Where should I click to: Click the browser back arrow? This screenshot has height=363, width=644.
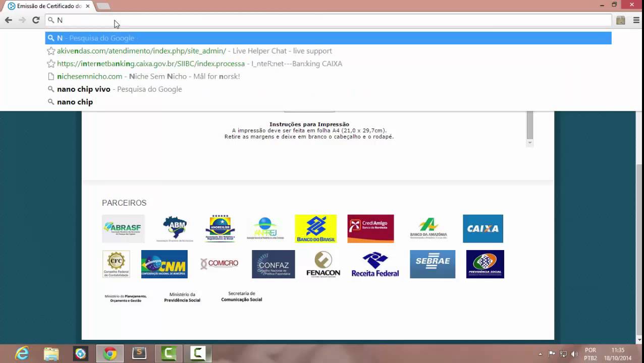(x=8, y=20)
